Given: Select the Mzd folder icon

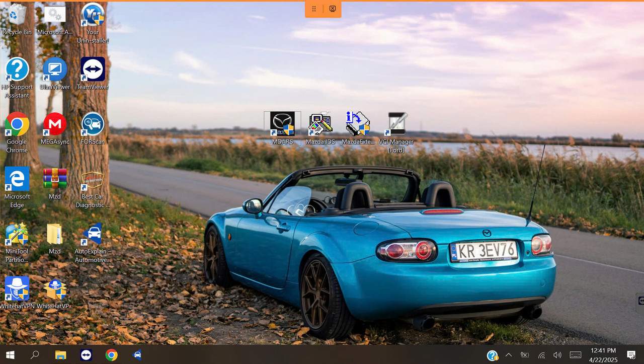Looking at the screenshot, I should click(55, 239).
